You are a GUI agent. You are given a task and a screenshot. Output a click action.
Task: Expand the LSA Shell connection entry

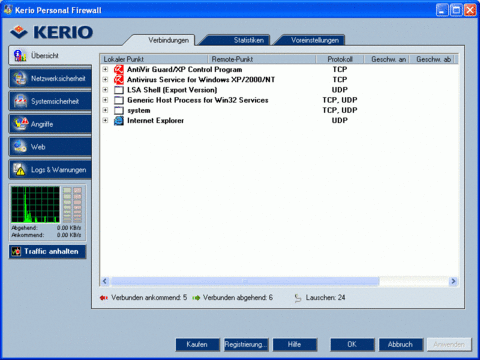105,90
